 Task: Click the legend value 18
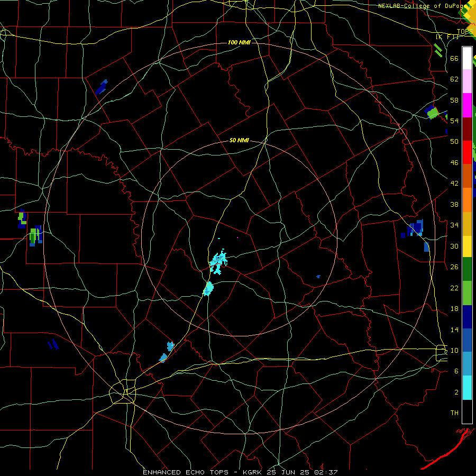tap(454, 309)
